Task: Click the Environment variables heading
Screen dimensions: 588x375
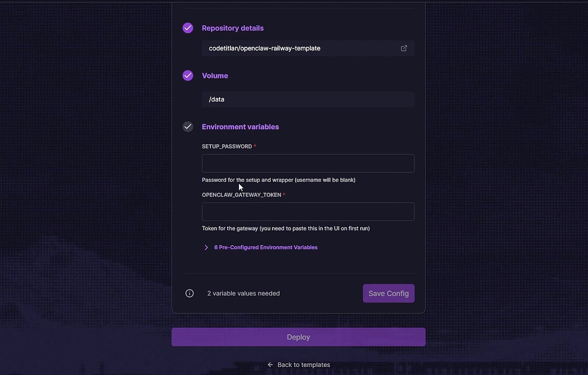Action: [240, 127]
